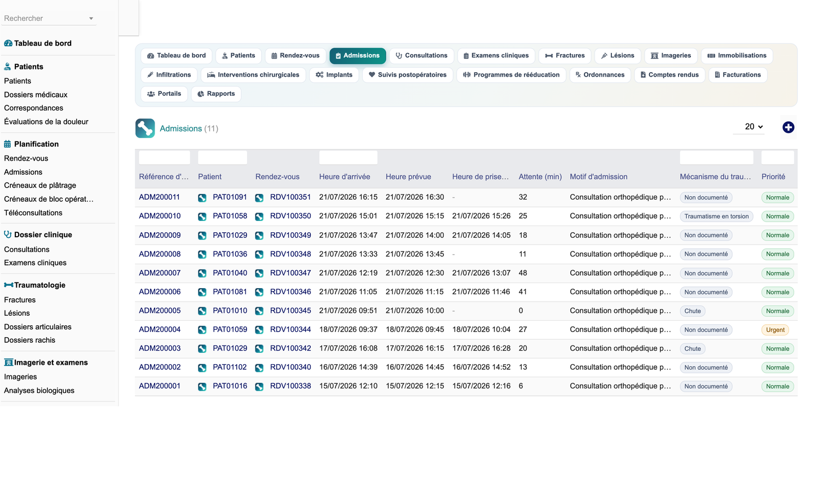The height and width of the screenshot is (504, 815).
Task: Open Dossiers médicaux in sidebar
Action: [36, 95]
